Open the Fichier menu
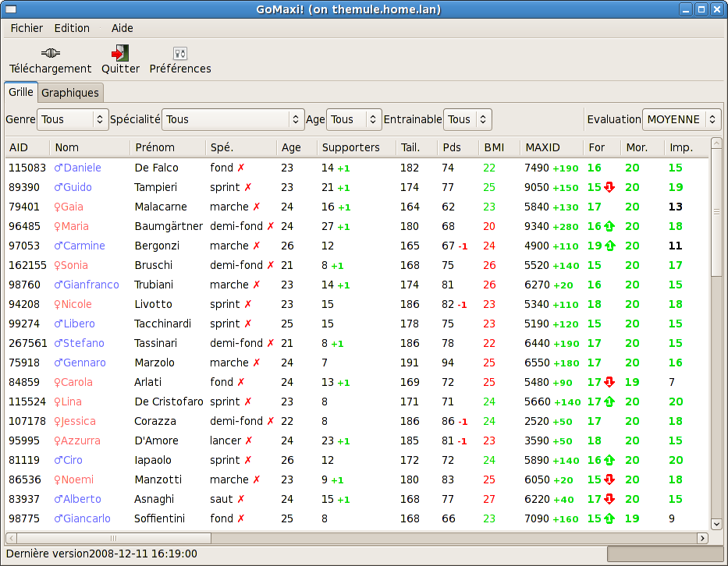 click(x=27, y=28)
